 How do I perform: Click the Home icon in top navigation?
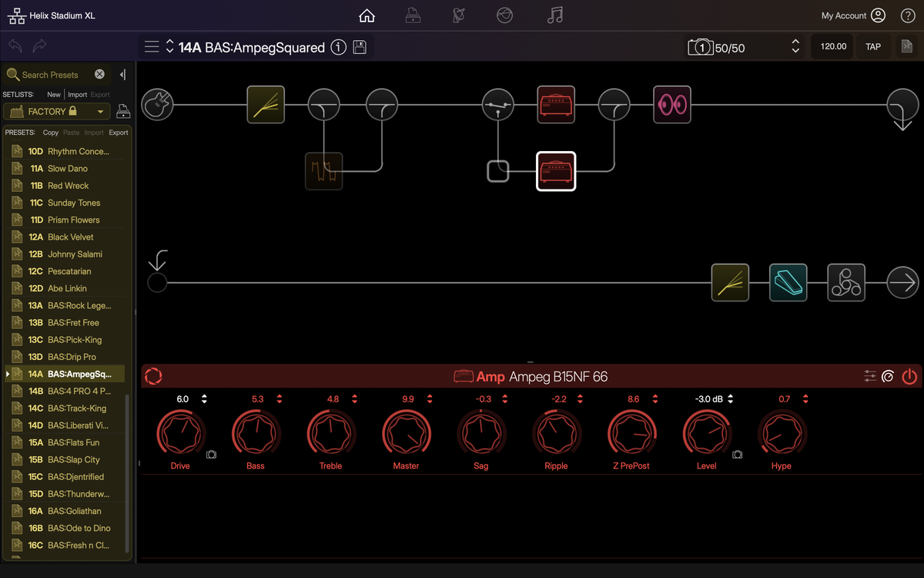tap(367, 15)
